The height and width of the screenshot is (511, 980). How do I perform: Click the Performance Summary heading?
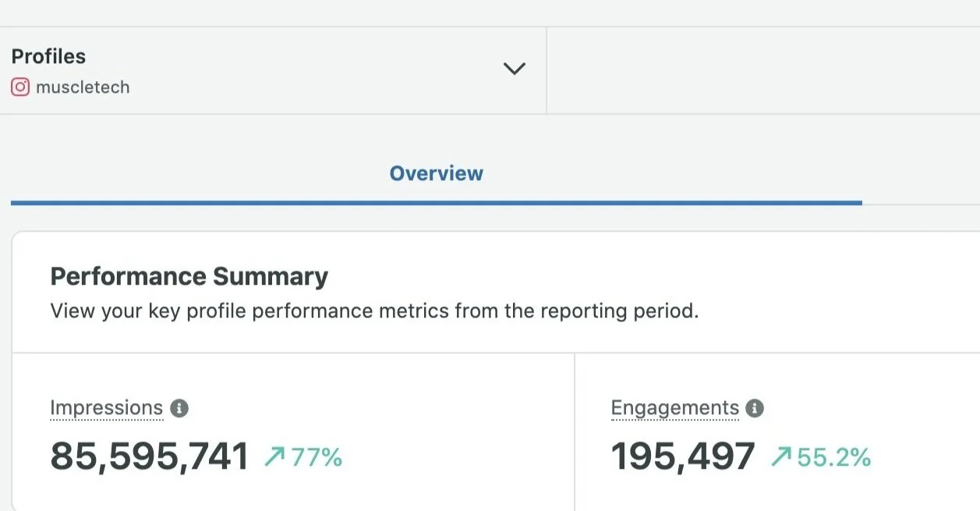(189, 276)
